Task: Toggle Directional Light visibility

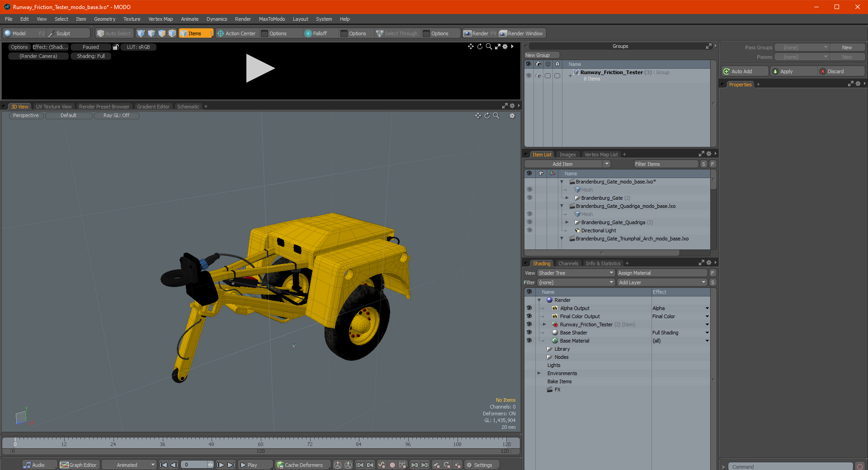Action: 529,230
